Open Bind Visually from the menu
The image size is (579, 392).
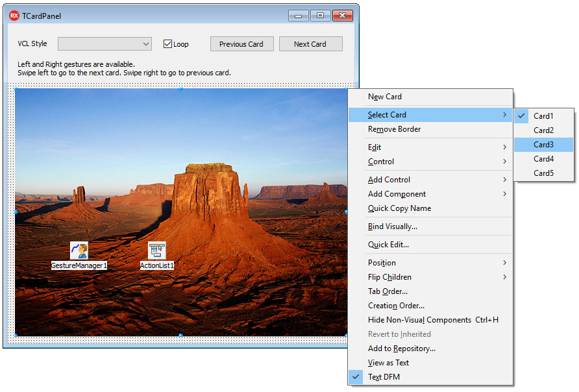coord(392,227)
